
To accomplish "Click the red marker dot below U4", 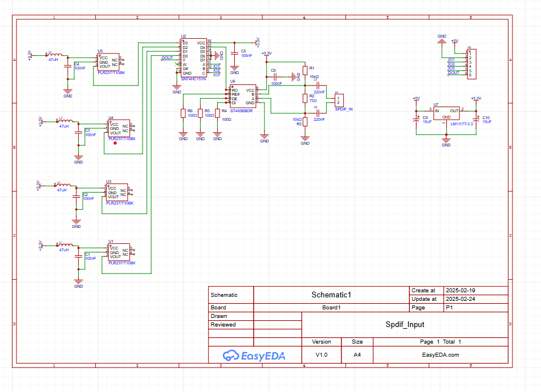I will point(115,143).
